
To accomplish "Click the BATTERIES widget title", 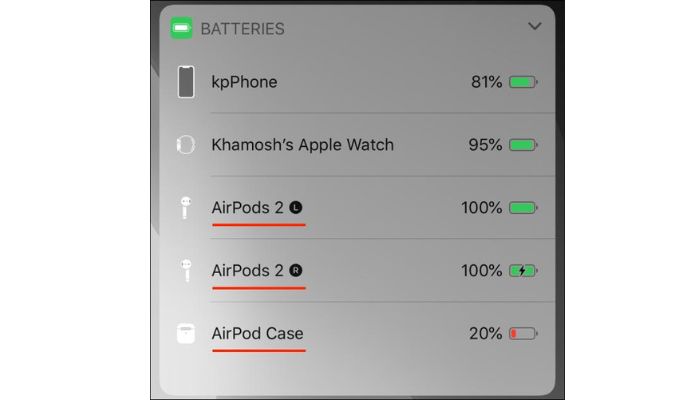I will 242,29.
